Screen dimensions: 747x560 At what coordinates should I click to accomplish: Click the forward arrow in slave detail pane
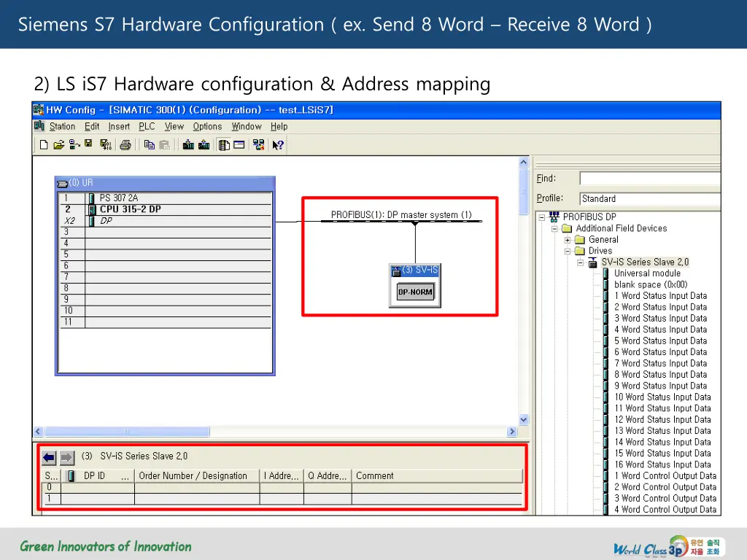pyautogui.click(x=66, y=458)
